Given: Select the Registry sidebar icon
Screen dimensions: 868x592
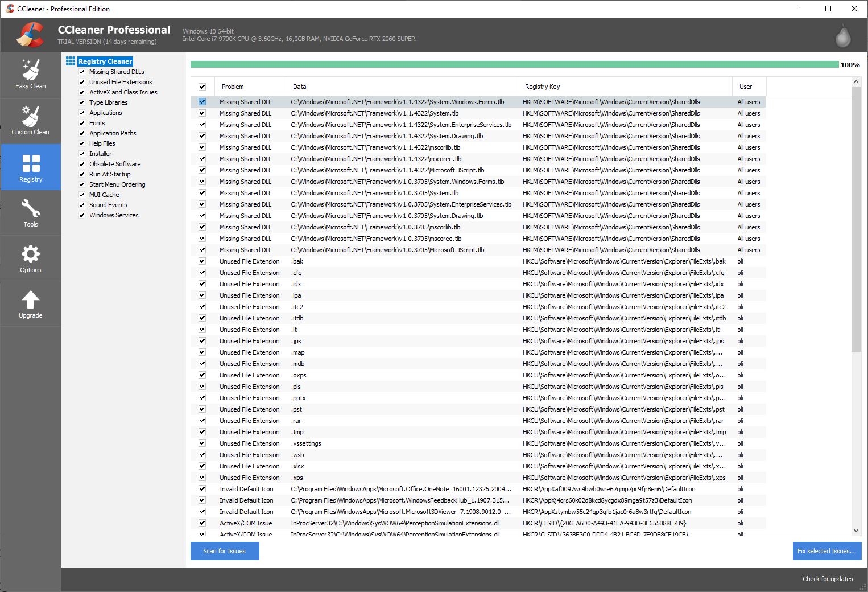Looking at the screenshot, I should pyautogui.click(x=31, y=167).
